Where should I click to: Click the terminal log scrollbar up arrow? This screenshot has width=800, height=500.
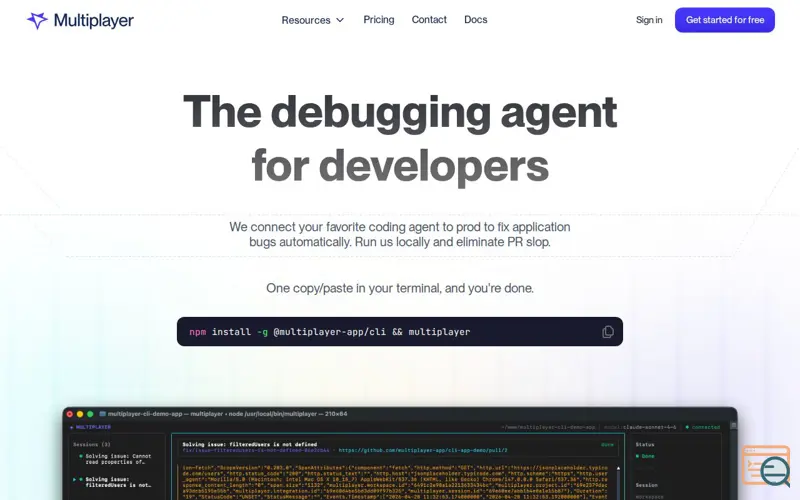click(x=618, y=468)
